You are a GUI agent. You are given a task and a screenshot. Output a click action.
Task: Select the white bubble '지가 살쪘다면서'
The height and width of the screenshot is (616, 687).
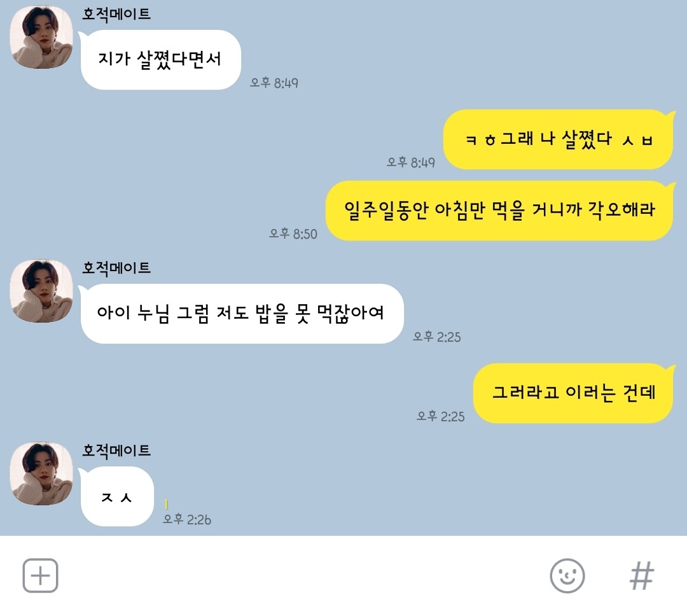[160, 60]
